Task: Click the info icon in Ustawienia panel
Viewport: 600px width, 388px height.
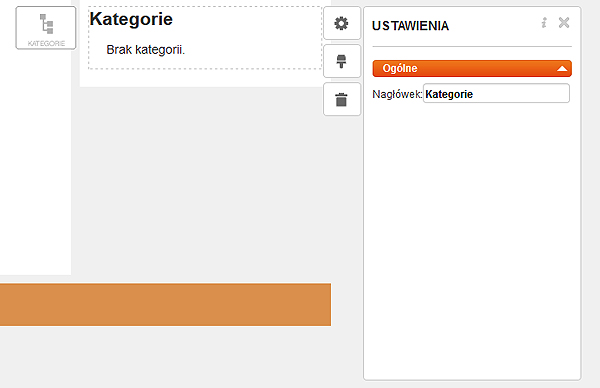Action: 544,23
